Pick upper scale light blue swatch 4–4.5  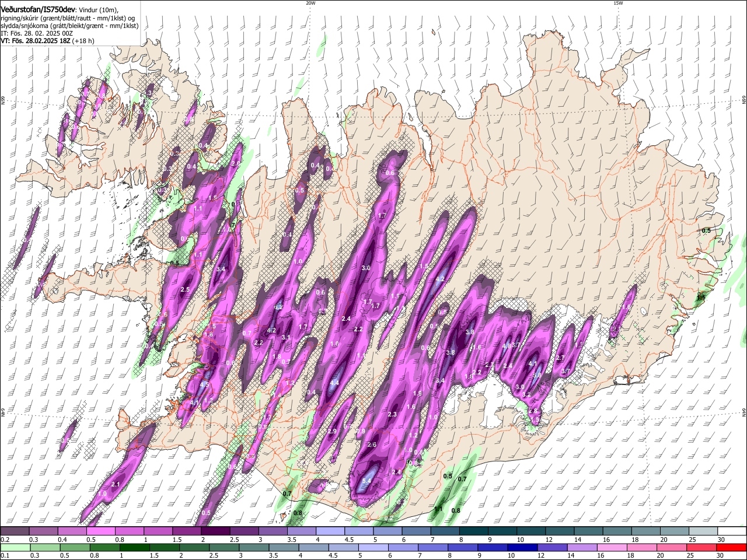tap(330, 531)
